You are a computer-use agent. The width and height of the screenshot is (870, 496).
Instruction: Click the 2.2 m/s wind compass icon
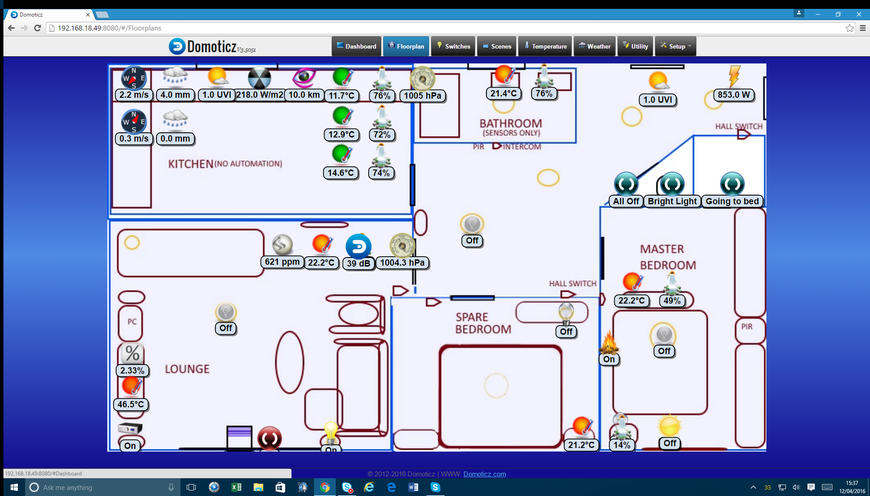[133, 78]
